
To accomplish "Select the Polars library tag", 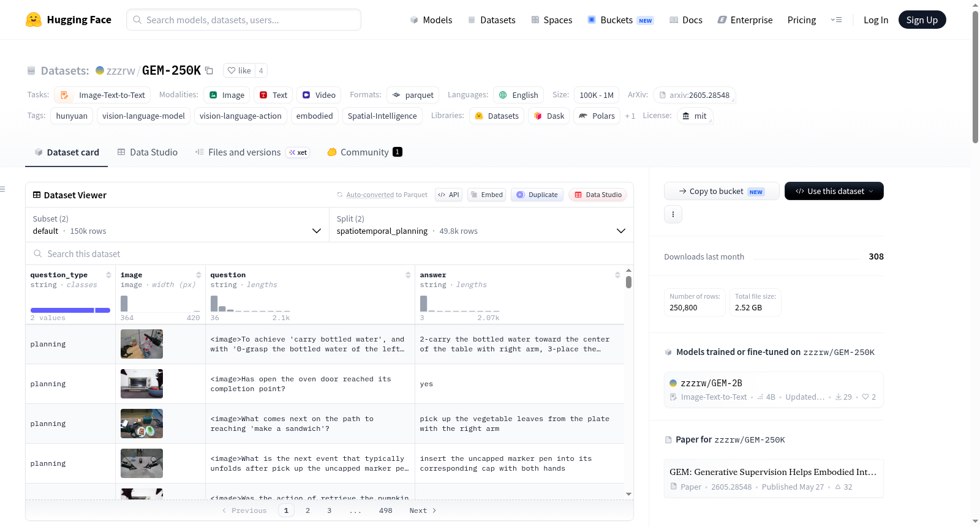I will pos(597,116).
